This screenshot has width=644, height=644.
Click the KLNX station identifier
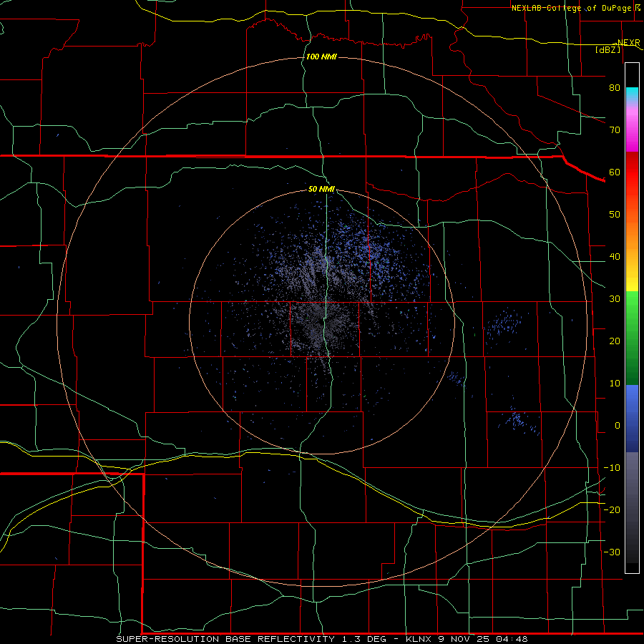click(419, 639)
